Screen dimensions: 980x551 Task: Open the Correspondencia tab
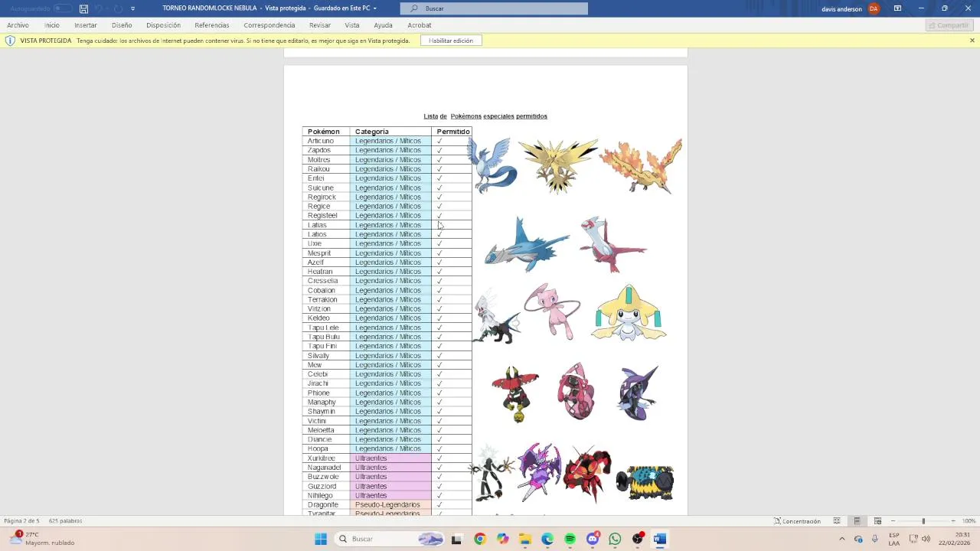(x=269, y=25)
